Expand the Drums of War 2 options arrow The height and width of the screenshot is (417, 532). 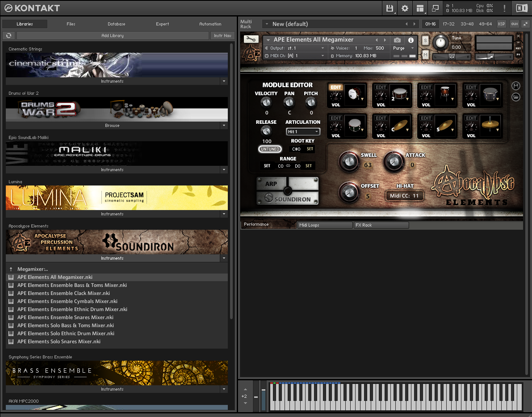coord(224,125)
